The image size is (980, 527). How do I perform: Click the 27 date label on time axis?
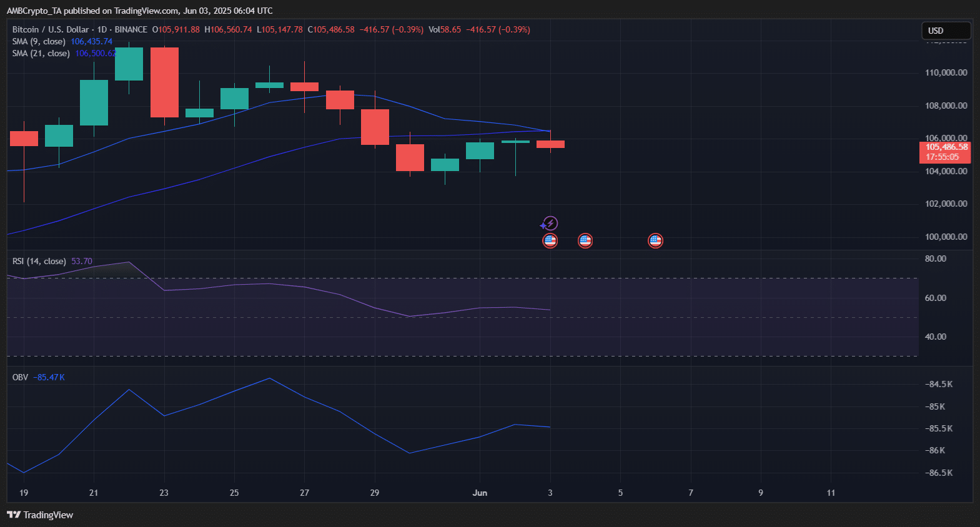(x=304, y=493)
